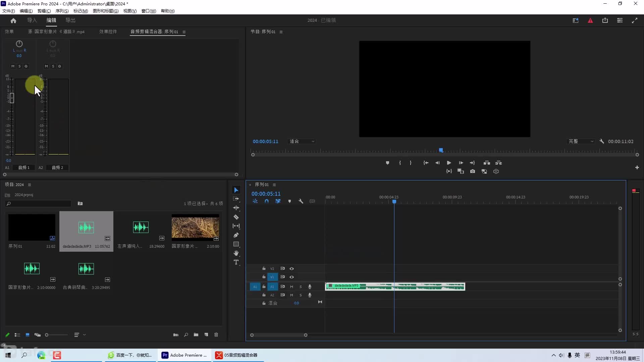
Task: Toggle V2 track output eye
Action: [x=292, y=268]
